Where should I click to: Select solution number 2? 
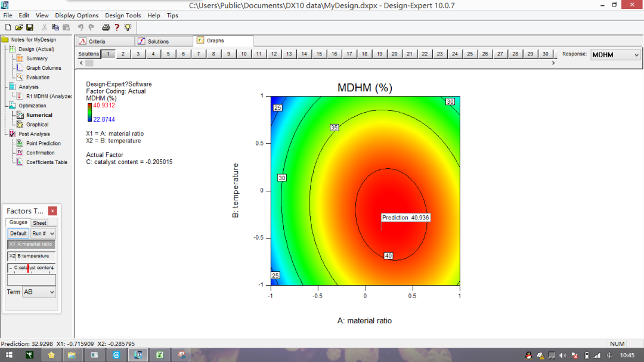click(x=123, y=54)
